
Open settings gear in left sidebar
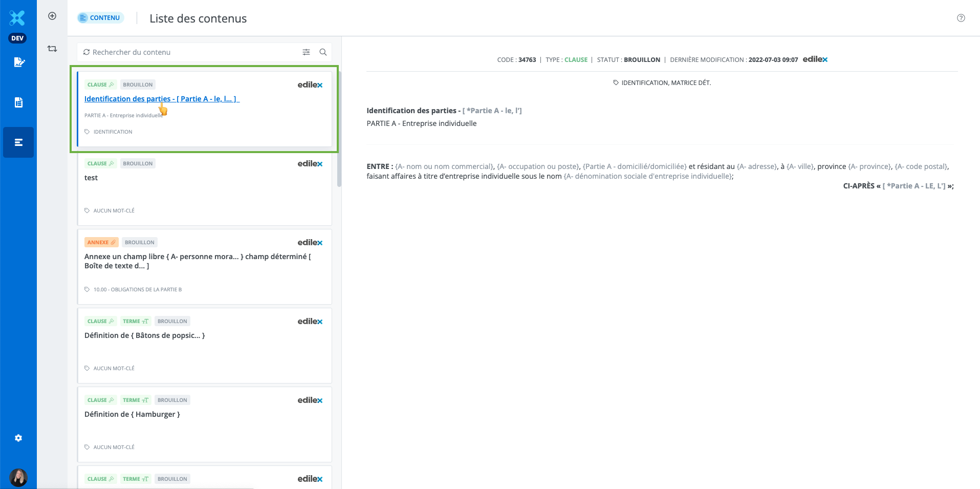(x=18, y=438)
